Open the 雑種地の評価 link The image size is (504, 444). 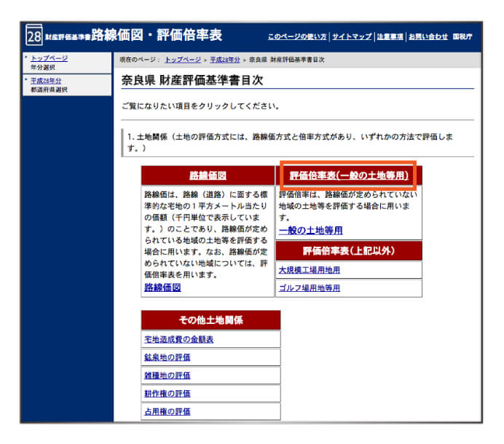167,376
